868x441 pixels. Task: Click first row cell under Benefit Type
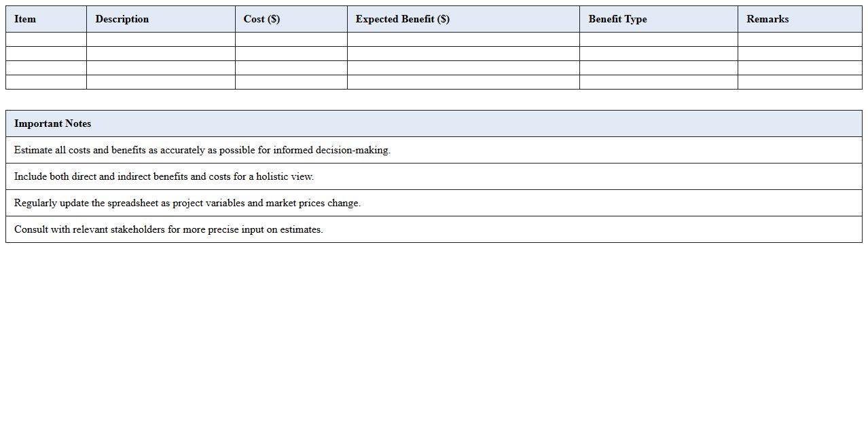click(658, 39)
